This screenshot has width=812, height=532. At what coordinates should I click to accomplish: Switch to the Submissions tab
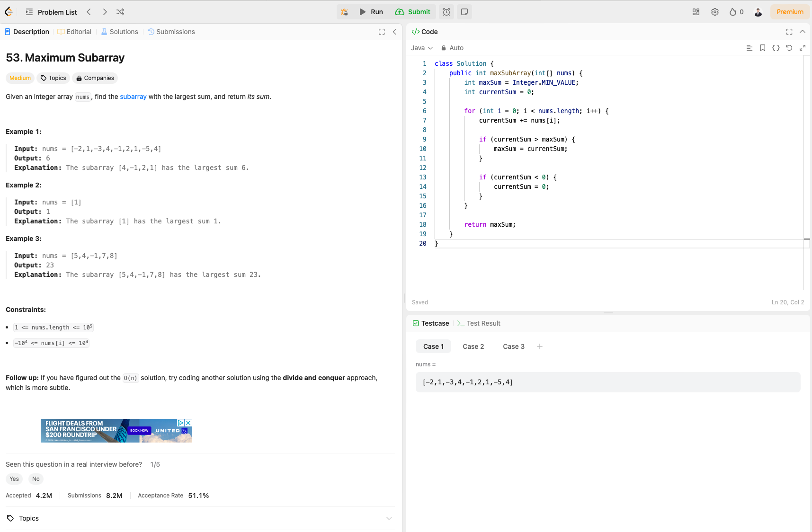coord(171,32)
